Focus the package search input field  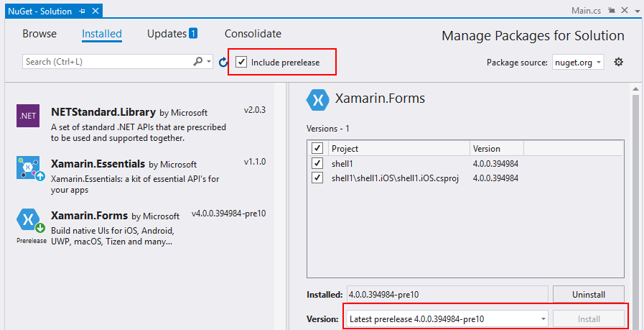(x=106, y=62)
